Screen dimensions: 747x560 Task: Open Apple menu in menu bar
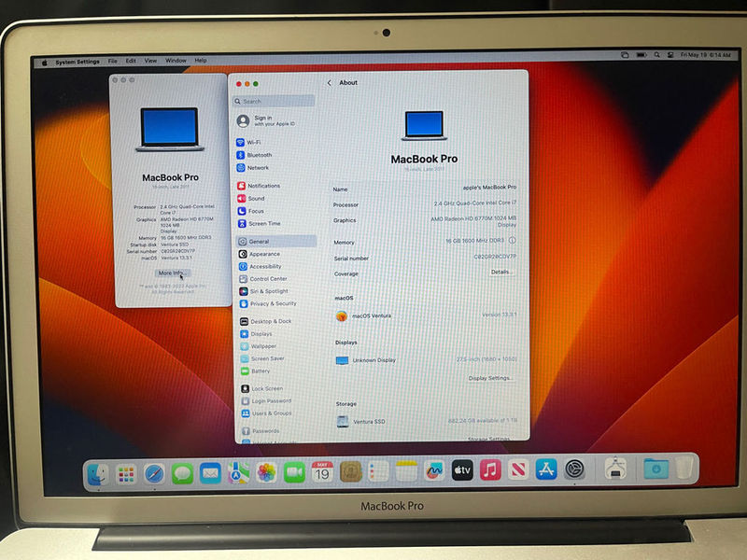coord(44,63)
